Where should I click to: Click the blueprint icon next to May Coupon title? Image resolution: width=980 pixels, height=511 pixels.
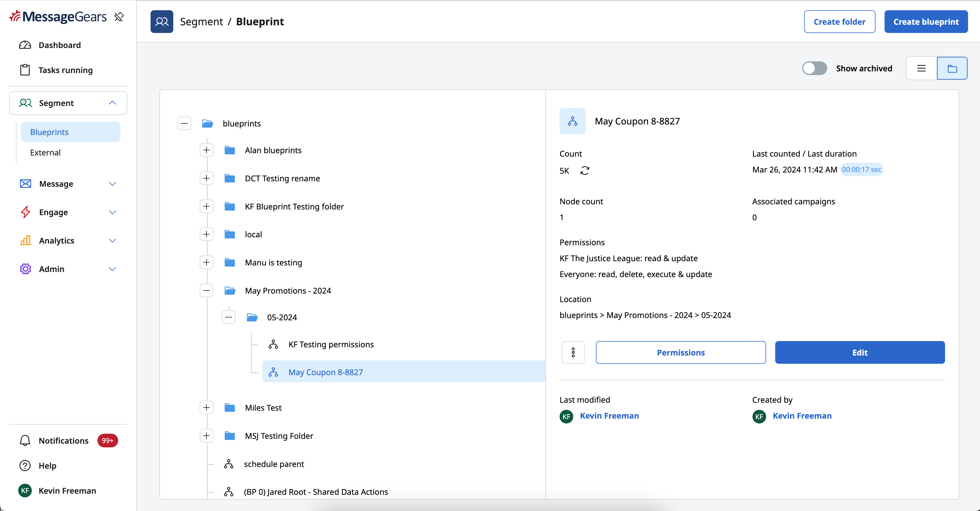point(573,121)
